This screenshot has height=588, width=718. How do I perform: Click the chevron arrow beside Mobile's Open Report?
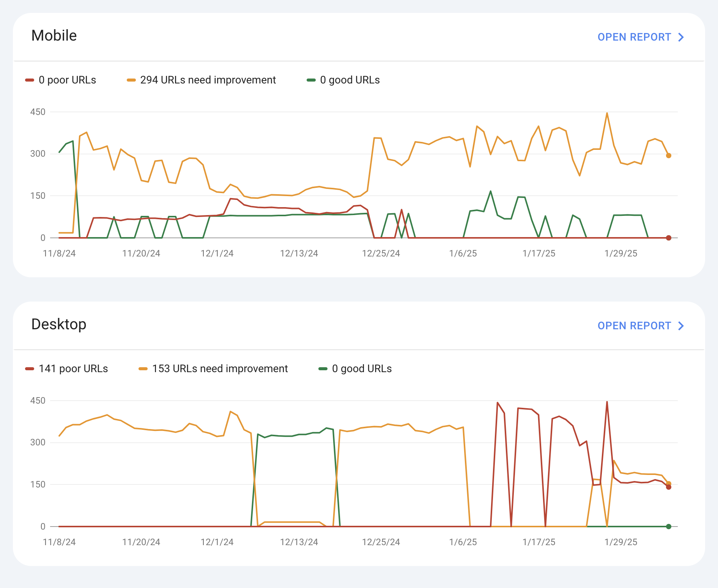[681, 37]
